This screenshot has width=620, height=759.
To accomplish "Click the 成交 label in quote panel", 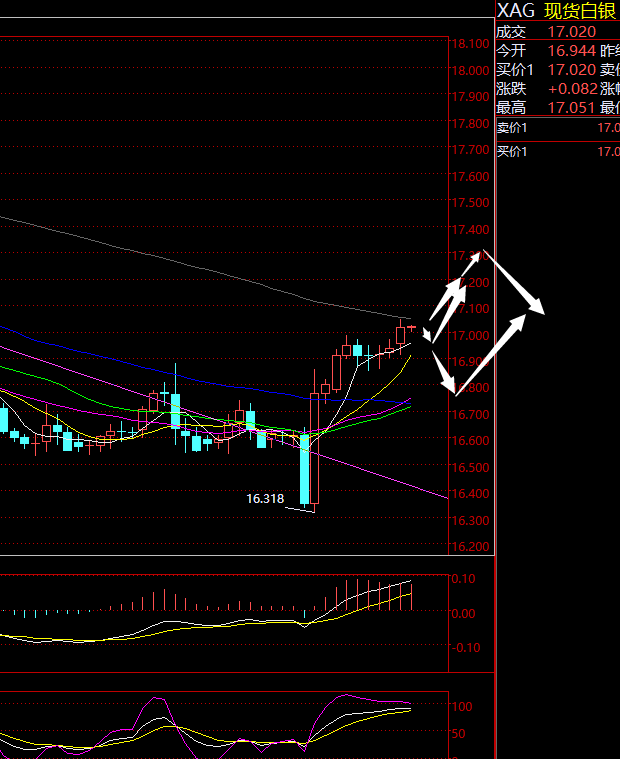I will 511,32.
